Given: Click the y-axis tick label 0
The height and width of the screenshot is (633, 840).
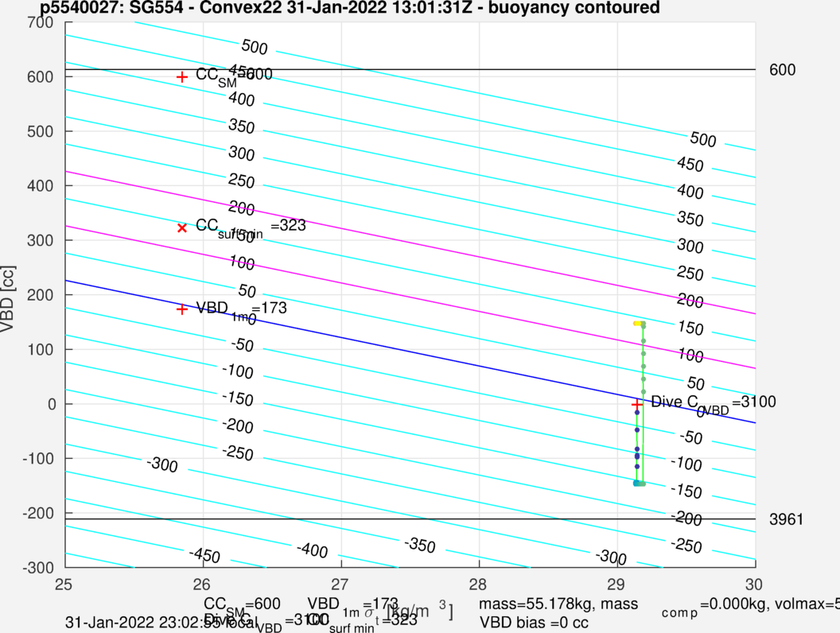Looking at the screenshot, I should pos(52,404).
